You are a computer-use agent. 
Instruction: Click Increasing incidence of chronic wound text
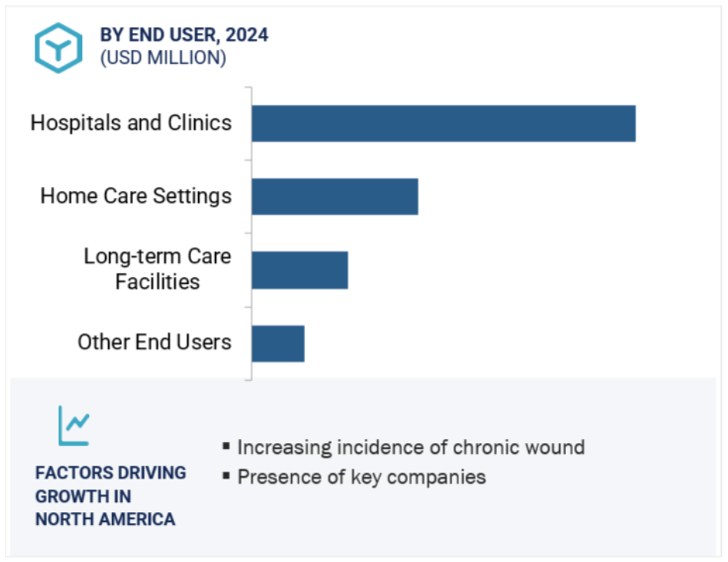412,448
